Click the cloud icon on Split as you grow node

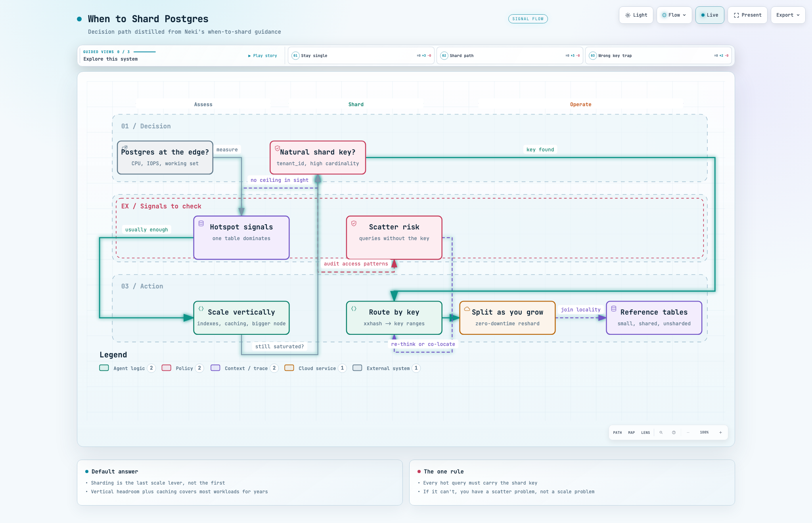[x=467, y=309]
